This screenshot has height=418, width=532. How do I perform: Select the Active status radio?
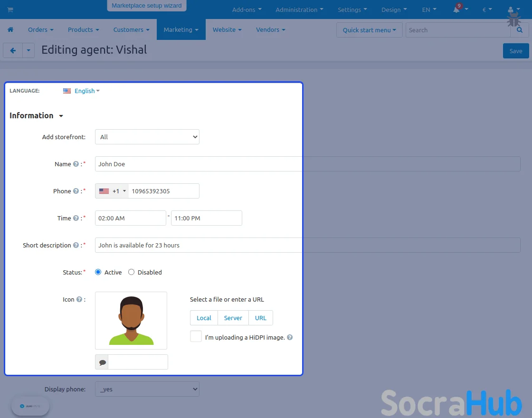click(98, 272)
